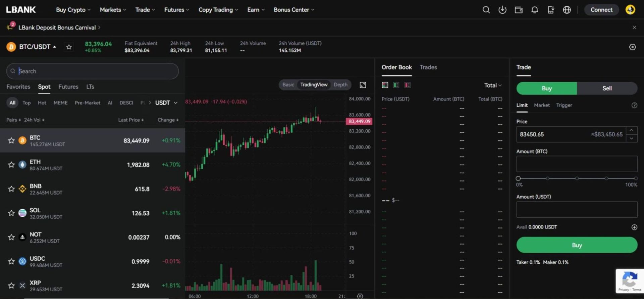Screen dimensions: 644x299
Task: Show asks-only order book view
Action: (408, 85)
